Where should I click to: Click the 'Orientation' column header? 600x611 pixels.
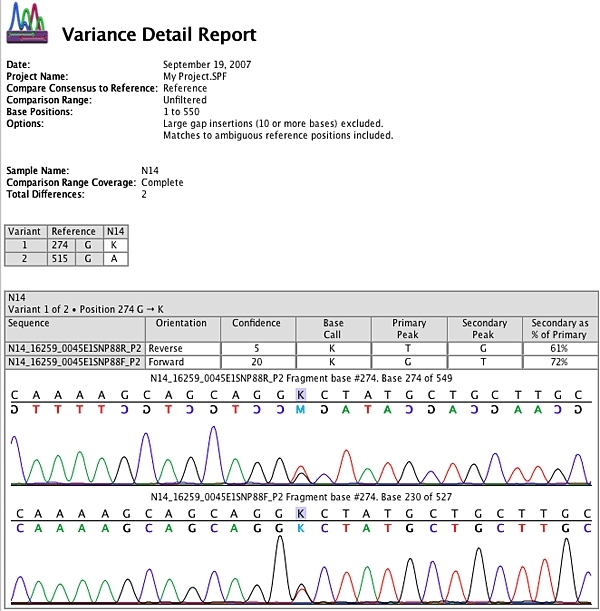tap(183, 328)
